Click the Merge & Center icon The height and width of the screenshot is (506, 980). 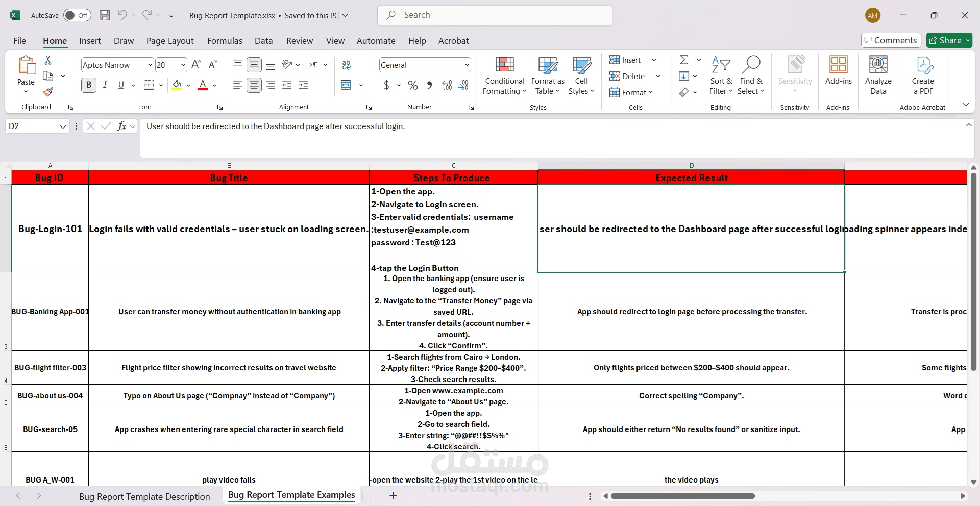coord(346,85)
